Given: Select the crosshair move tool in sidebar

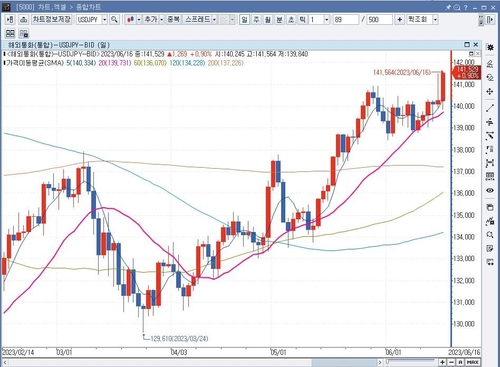Looking at the screenshot, I should pyautogui.click(x=490, y=91).
